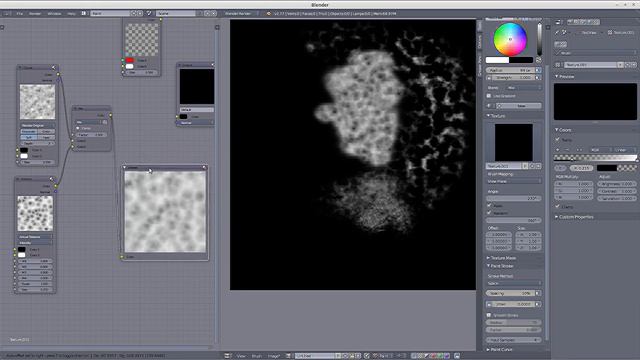Select the white foreground color swatch
Viewport: 640px width, 360px height.
497,60
